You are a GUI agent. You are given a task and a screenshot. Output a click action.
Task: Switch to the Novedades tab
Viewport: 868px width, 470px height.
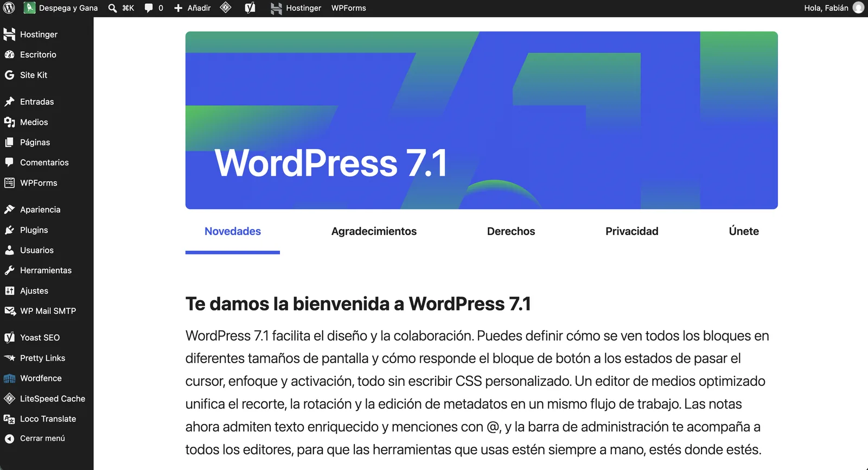(233, 231)
